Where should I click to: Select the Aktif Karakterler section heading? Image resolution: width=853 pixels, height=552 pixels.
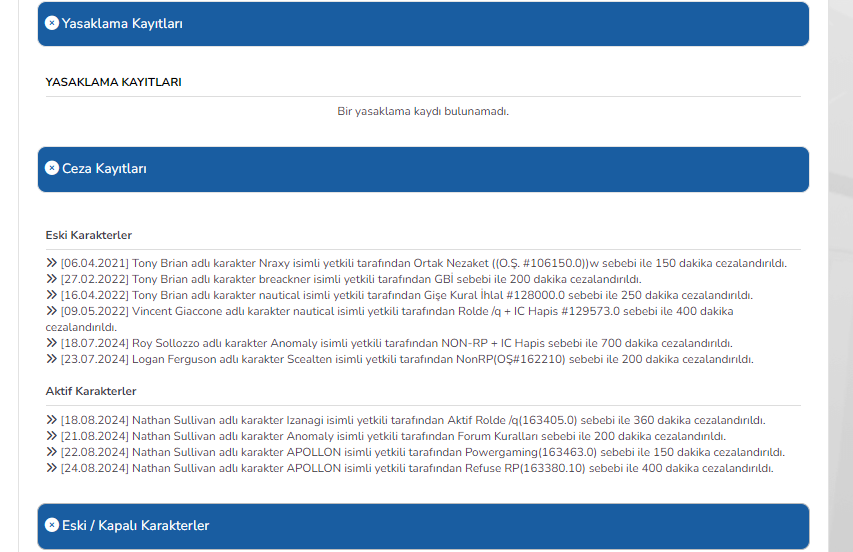click(91, 391)
